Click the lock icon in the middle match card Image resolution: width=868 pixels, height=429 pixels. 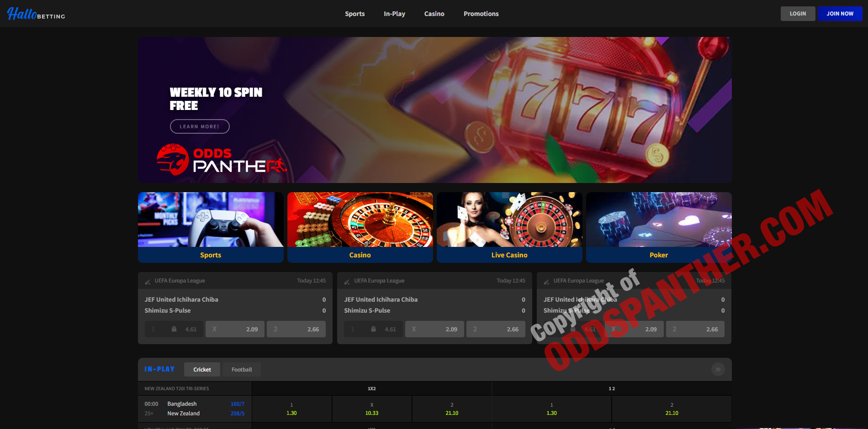click(373, 329)
